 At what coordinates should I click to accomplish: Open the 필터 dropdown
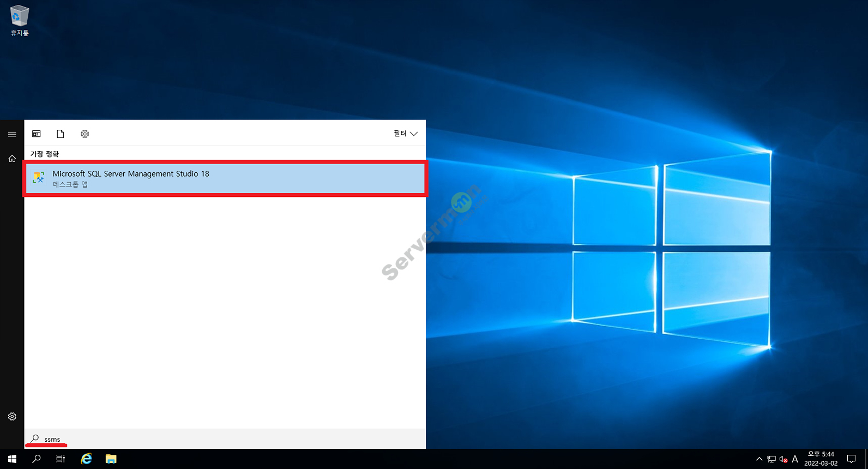406,134
